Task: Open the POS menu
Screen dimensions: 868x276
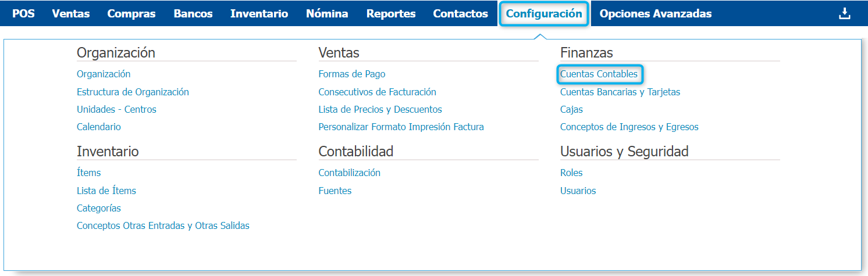Action: [23, 13]
